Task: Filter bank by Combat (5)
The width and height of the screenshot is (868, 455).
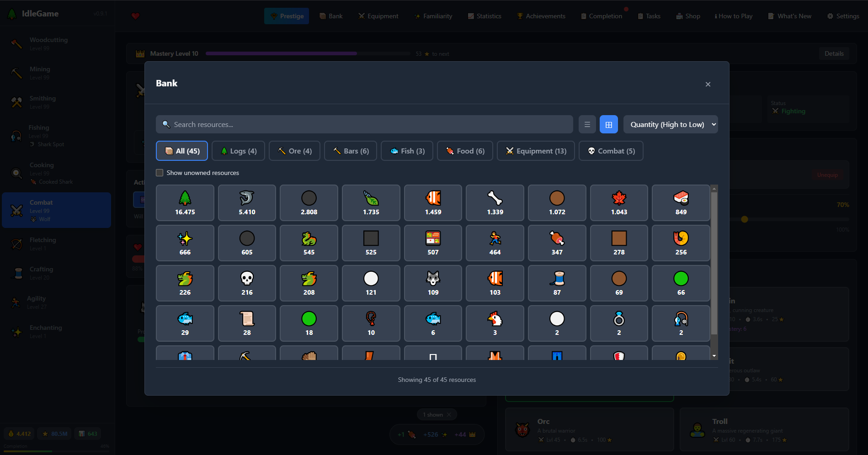Action: click(611, 151)
